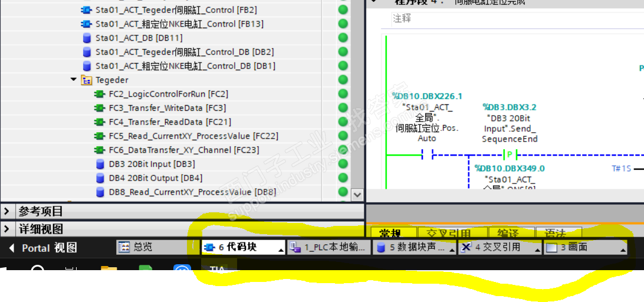Click the DB3 20Bit Input database icon
Viewport: 644px width, 302px height.
coord(100,164)
